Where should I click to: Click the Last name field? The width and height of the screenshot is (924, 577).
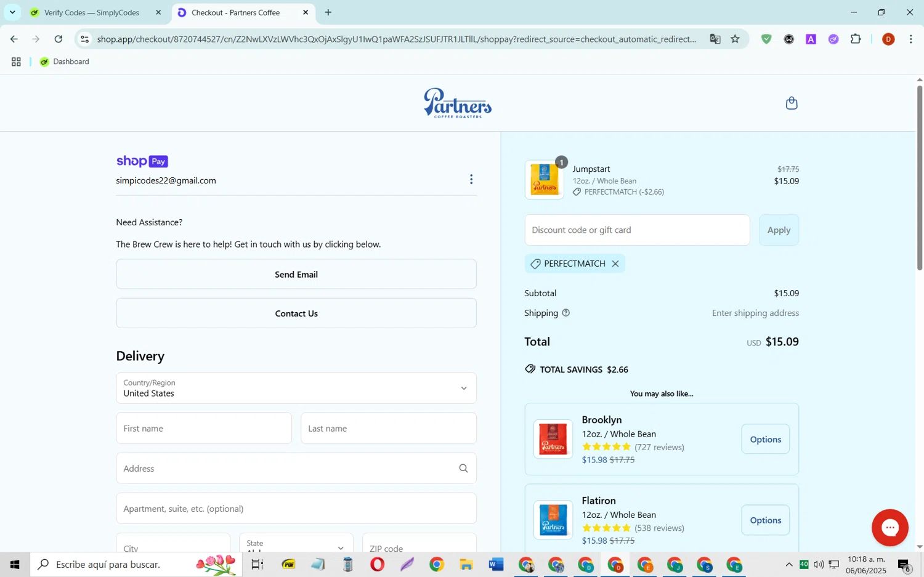click(x=389, y=429)
